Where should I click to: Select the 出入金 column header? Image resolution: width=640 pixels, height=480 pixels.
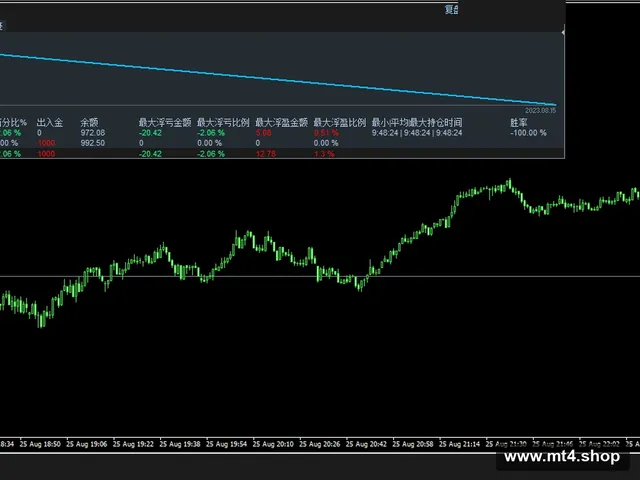point(50,122)
